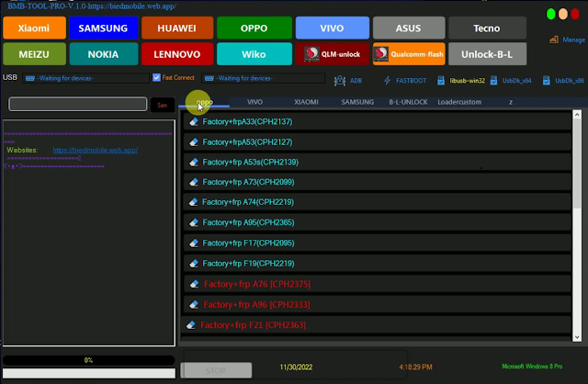
Task: Select the LENNOVO brand button
Action: 177,54
